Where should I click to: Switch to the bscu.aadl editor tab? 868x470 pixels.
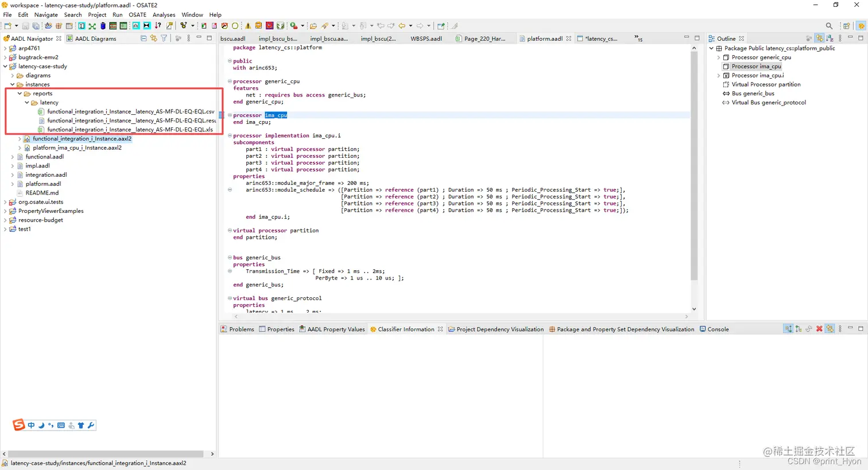coord(232,38)
